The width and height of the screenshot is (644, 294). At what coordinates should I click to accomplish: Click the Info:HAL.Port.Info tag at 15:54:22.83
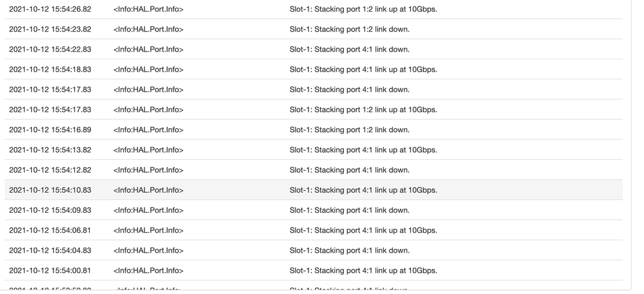(148, 50)
